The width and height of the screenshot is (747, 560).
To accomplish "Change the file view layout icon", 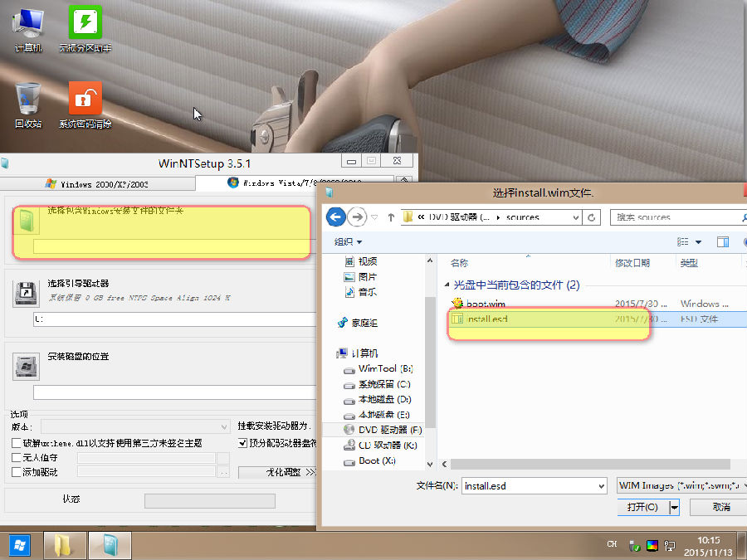I will [683, 242].
